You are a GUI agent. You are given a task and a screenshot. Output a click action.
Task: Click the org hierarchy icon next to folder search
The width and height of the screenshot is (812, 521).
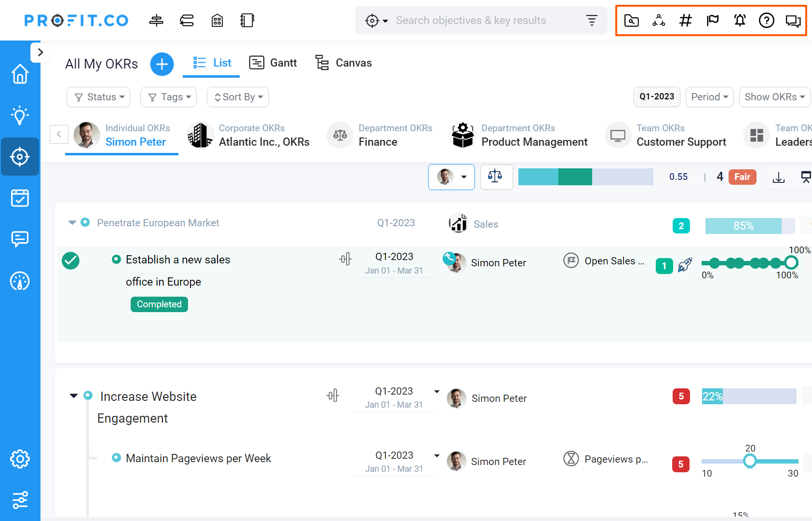point(658,20)
